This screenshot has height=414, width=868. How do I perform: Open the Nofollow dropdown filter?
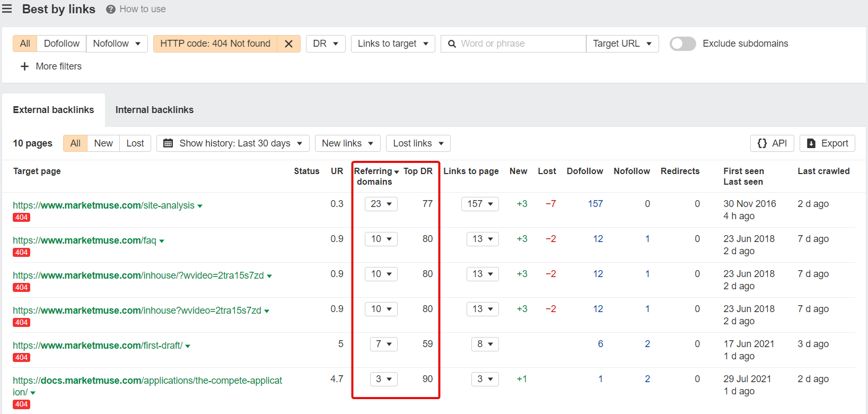click(x=117, y=44)
